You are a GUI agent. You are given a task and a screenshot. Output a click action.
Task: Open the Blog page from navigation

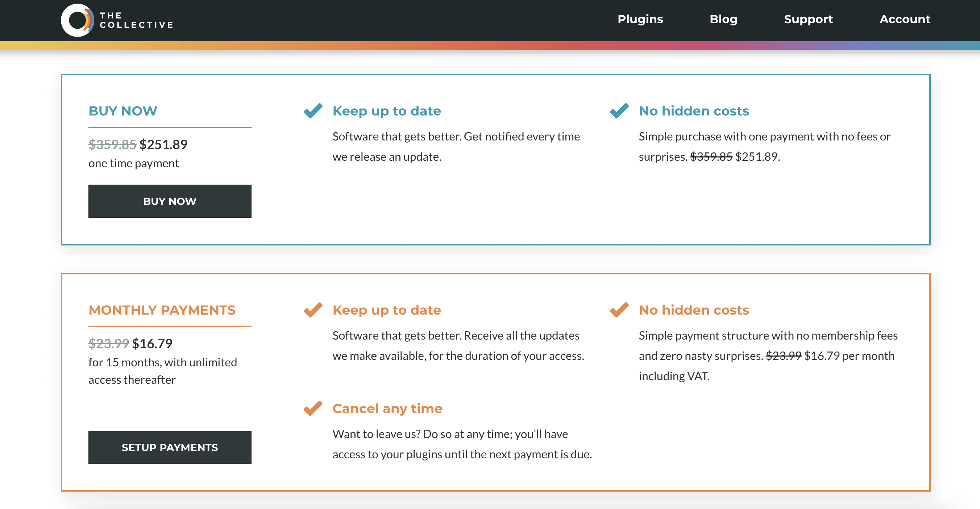(x=724, y=19)
